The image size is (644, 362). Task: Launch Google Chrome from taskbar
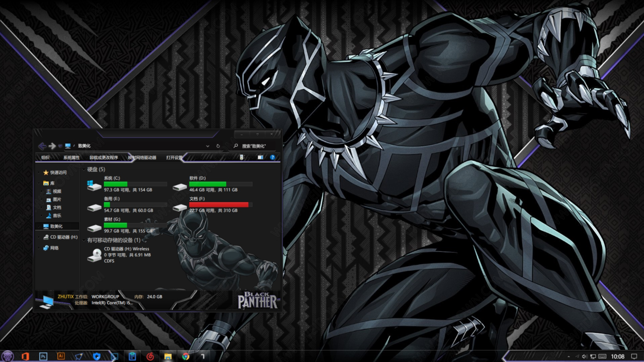186,356
